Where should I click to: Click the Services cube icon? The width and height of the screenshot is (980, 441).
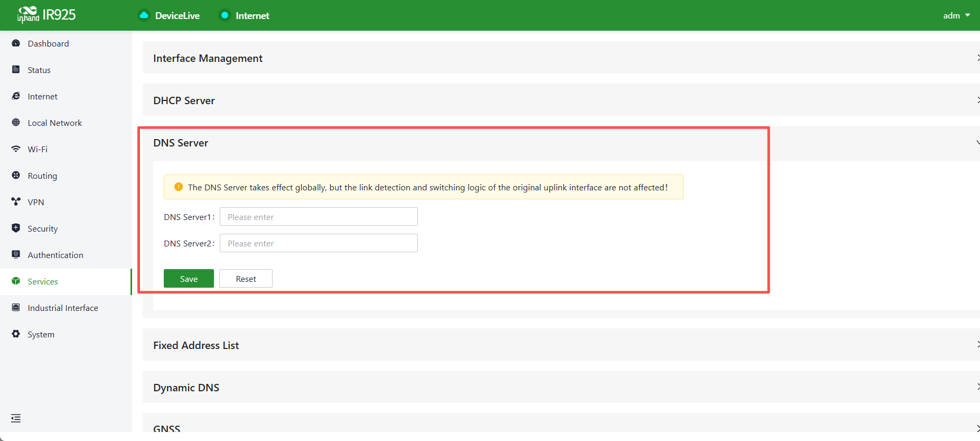coord(16,281)
